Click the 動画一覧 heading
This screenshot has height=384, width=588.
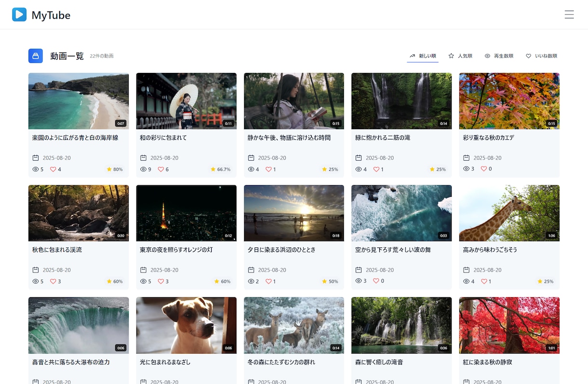(x=67, y=56)
